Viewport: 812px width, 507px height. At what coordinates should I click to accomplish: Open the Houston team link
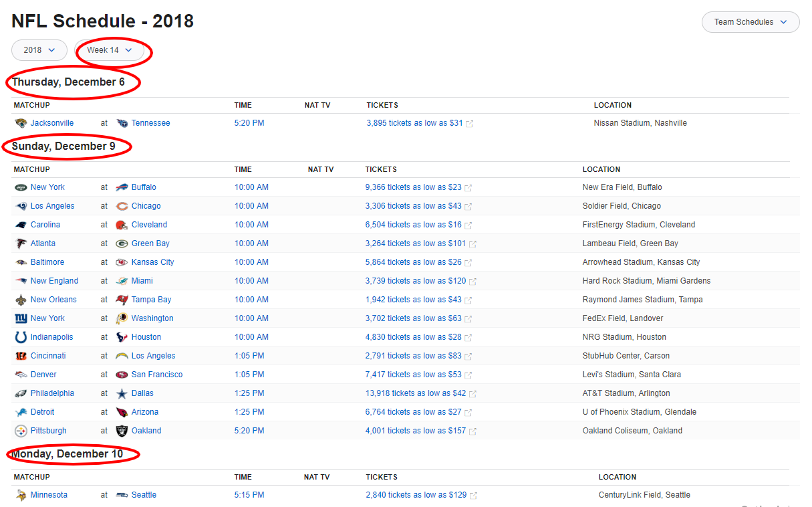pos(146,337)
